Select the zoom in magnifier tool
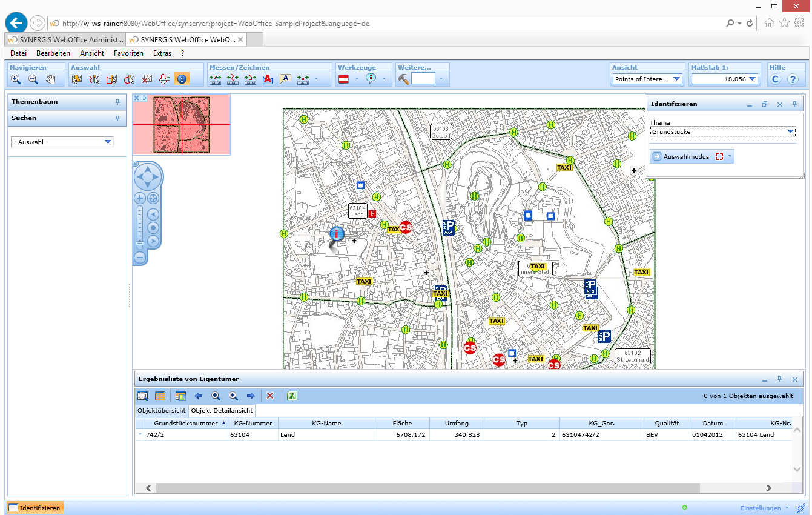Screen dimensions: 812x515 pyautogui.click(x=16, y=79)
